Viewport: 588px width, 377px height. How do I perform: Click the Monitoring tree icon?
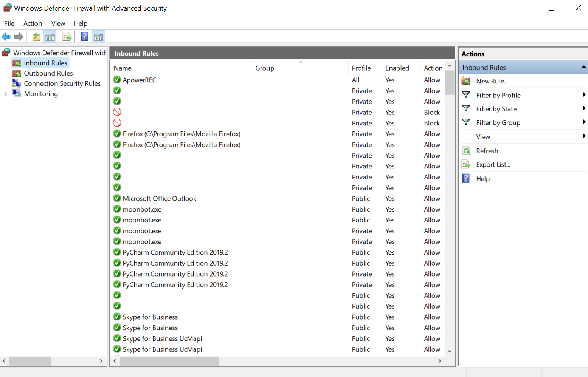point(17,93)
